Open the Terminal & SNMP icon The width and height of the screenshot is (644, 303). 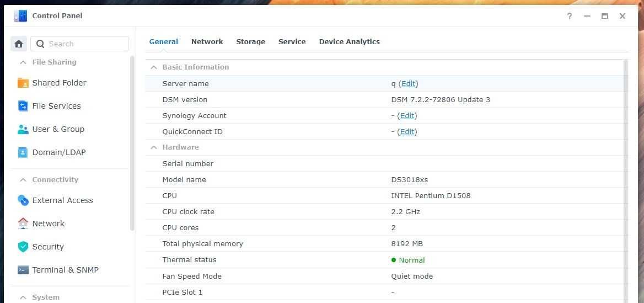[23, 270]
